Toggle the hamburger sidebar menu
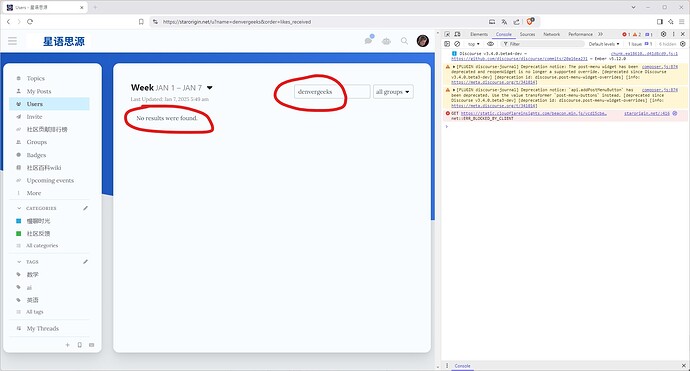This screenshot has width=690, height=371. pos(12,41)
